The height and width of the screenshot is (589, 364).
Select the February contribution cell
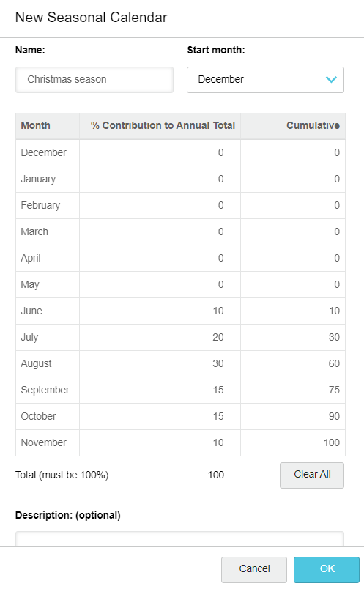point(160,205)
